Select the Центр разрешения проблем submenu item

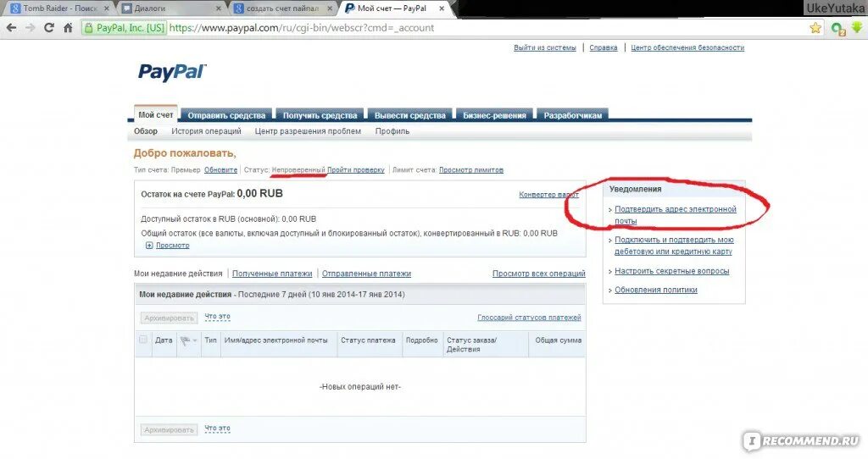coord(308,131)
